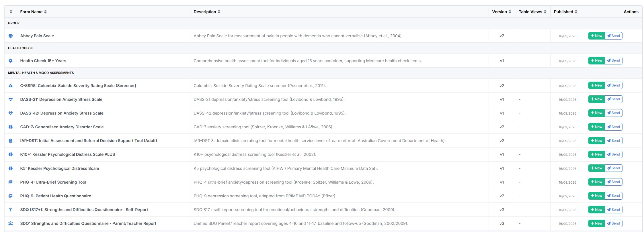Click the warning triangle icon beside C-SSRS

tap(11, 86)
